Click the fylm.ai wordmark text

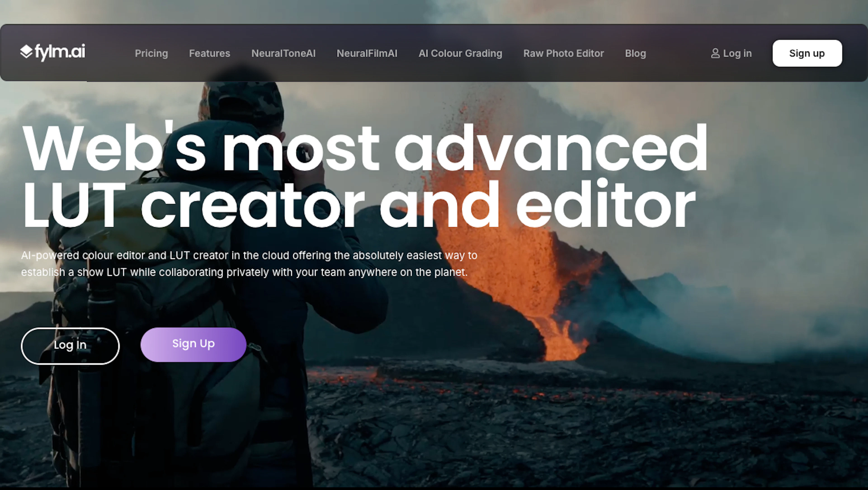pyautogui.click(x=60, y=52)
